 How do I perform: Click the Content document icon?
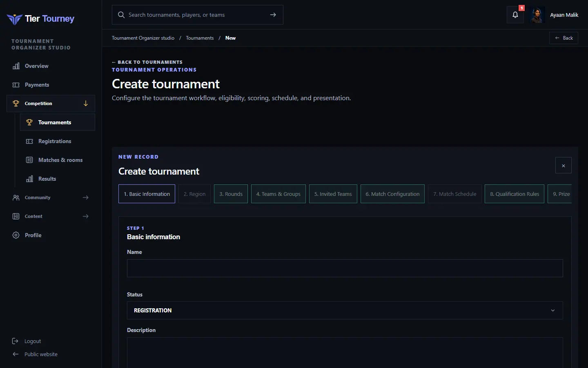click(x=16, y=216)
